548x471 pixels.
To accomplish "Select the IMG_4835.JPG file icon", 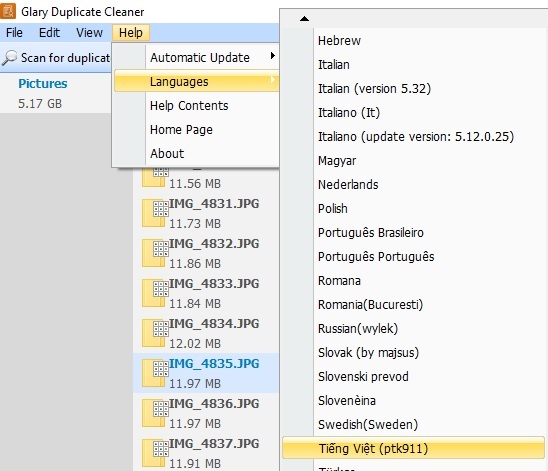I will click(x=155, y=373).
